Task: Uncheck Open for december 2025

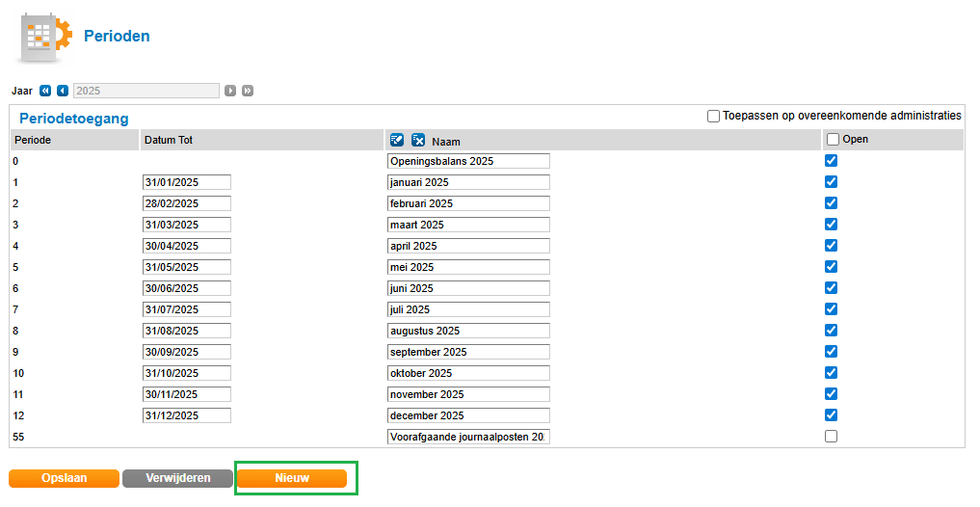Action: tap(831, 415)
